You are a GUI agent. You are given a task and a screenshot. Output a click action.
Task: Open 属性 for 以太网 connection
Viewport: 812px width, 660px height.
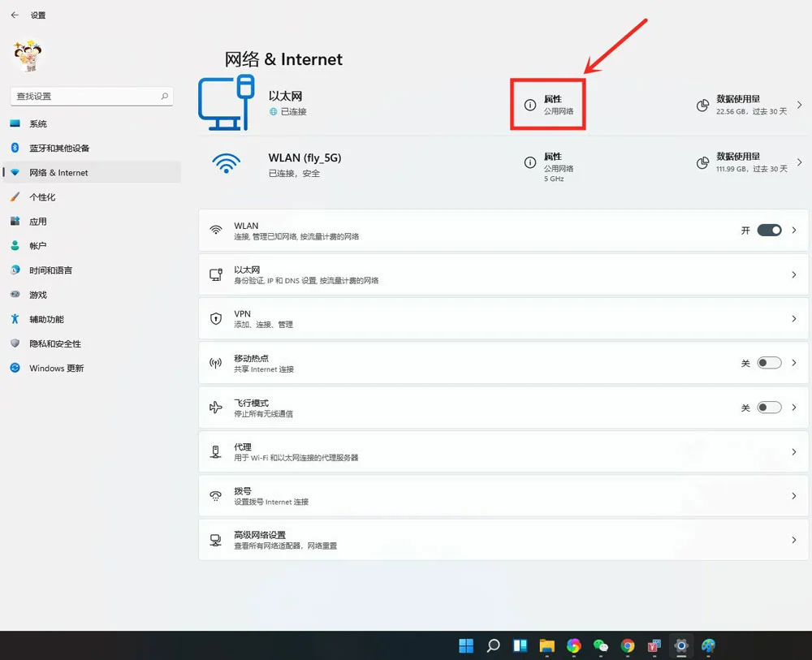click(548, 105)
